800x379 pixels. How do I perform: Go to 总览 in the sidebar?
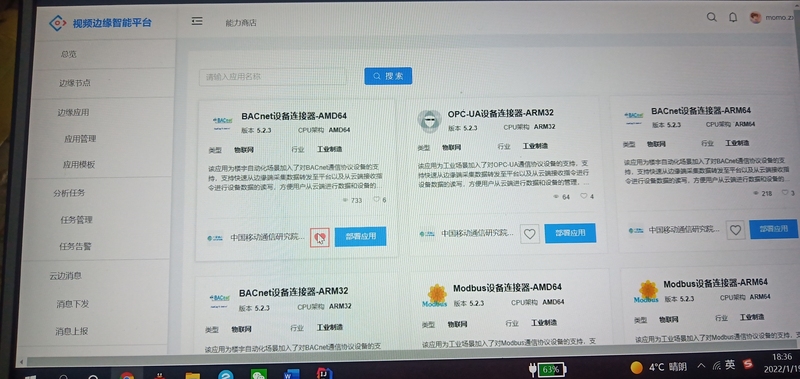pyautogui.click(x=68, y=54)
